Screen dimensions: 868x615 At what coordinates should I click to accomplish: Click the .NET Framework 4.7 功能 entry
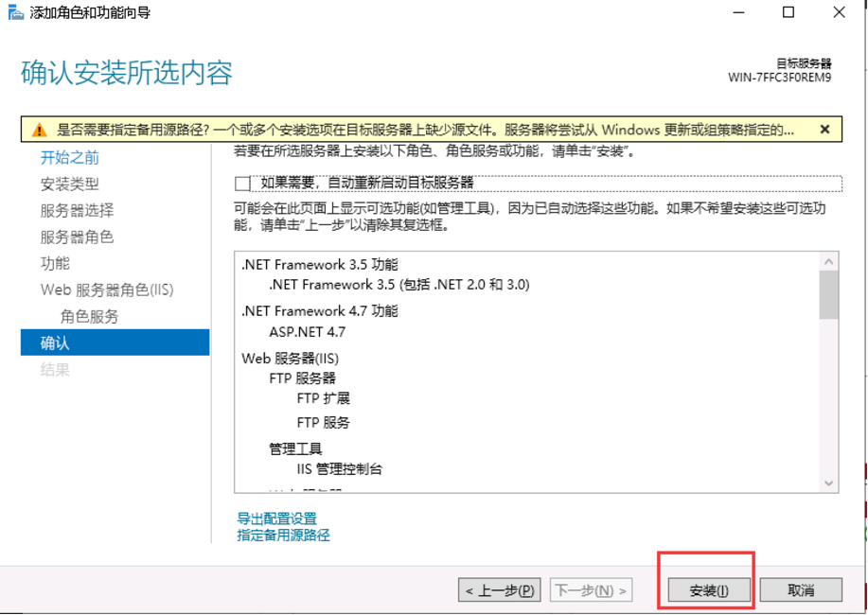tap(320, 311)
